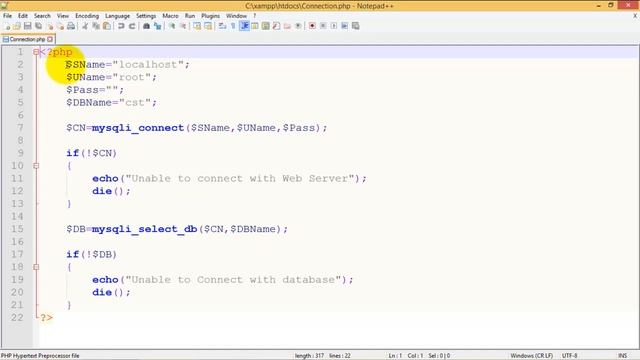Open the Window menu
Screen dimensions: 640x360
click(236, 16)
